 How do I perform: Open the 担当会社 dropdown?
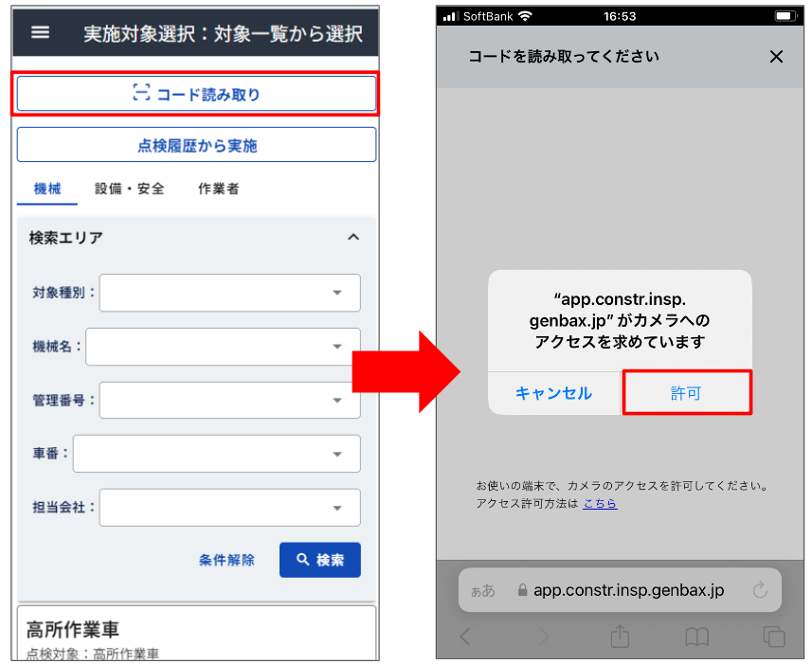click(x=230, y=508)
